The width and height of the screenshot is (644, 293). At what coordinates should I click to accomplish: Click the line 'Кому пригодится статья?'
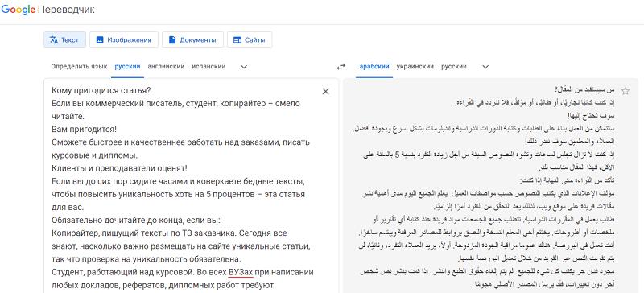tap(101, 90)
